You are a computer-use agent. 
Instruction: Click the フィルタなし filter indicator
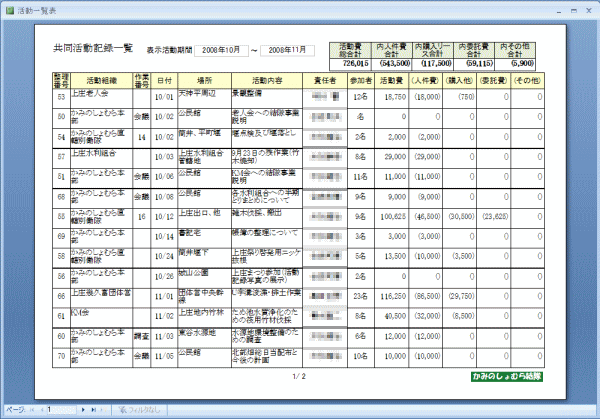140,411
